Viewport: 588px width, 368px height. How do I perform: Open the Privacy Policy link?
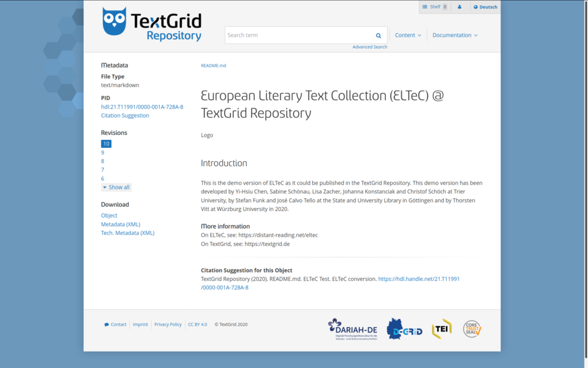coord(168,324)
